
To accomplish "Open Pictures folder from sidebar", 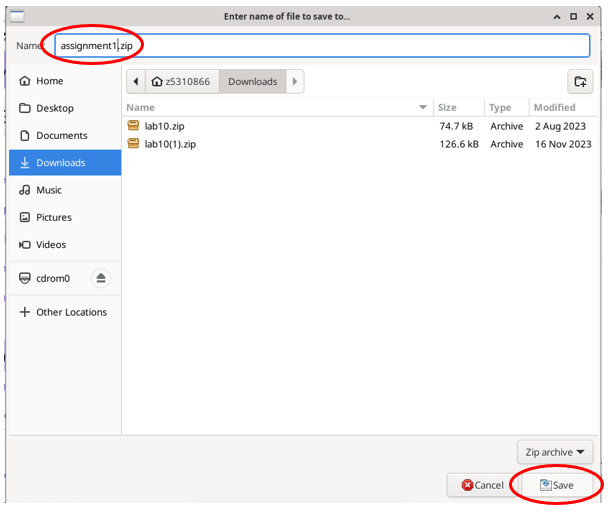I will point(65,217).
